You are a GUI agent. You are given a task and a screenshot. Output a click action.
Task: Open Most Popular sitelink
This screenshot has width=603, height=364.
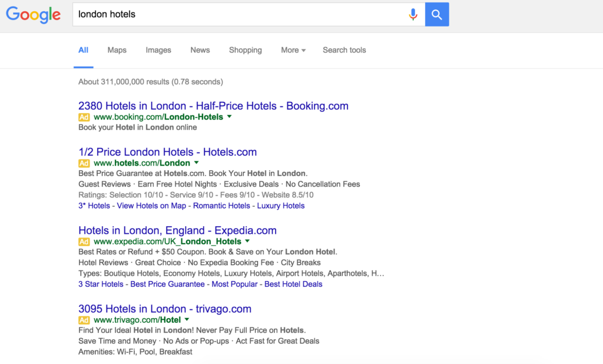point(234,284)
